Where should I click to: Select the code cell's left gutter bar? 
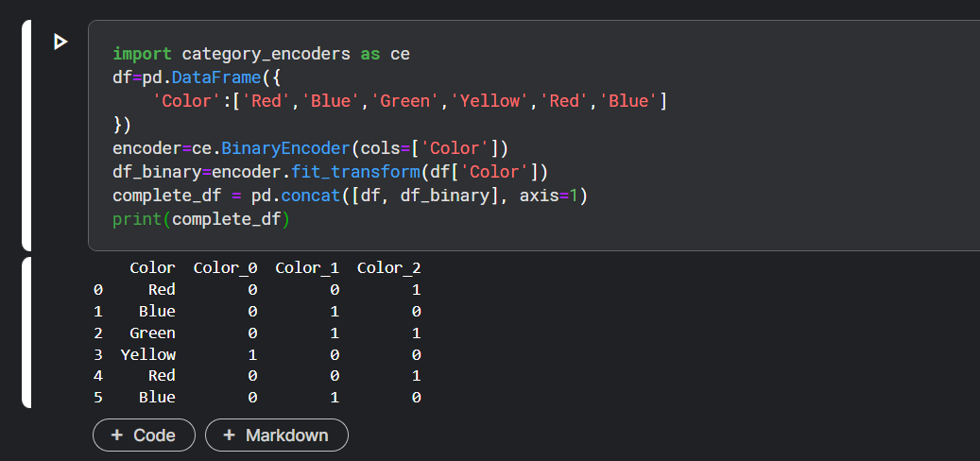point(26,134)
